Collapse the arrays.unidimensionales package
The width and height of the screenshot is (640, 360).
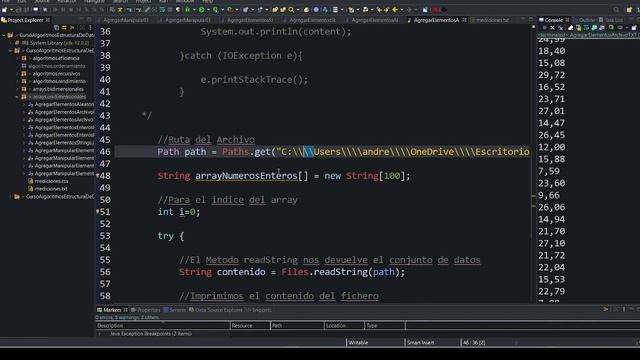18,97
